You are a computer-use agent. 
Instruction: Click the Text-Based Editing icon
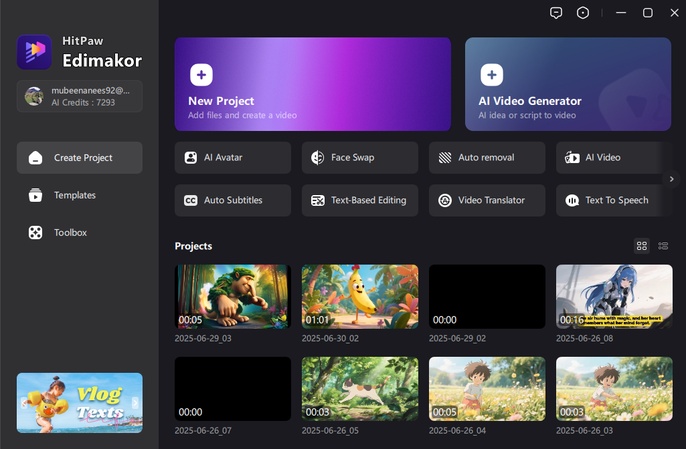tap(318, 200)
